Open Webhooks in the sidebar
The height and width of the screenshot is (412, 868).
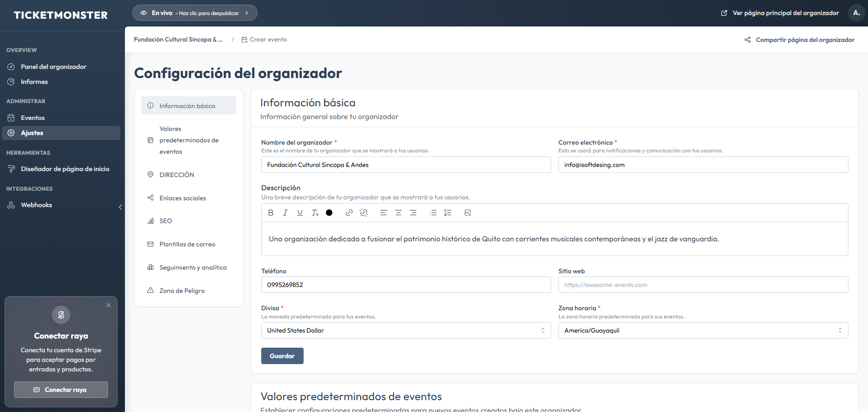pos(61,205)
